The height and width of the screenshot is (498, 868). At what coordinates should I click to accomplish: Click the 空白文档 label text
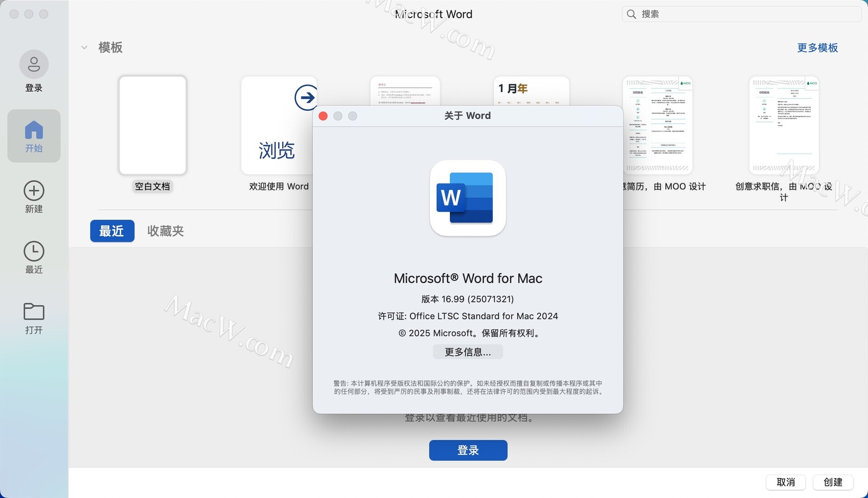(152, 186)
